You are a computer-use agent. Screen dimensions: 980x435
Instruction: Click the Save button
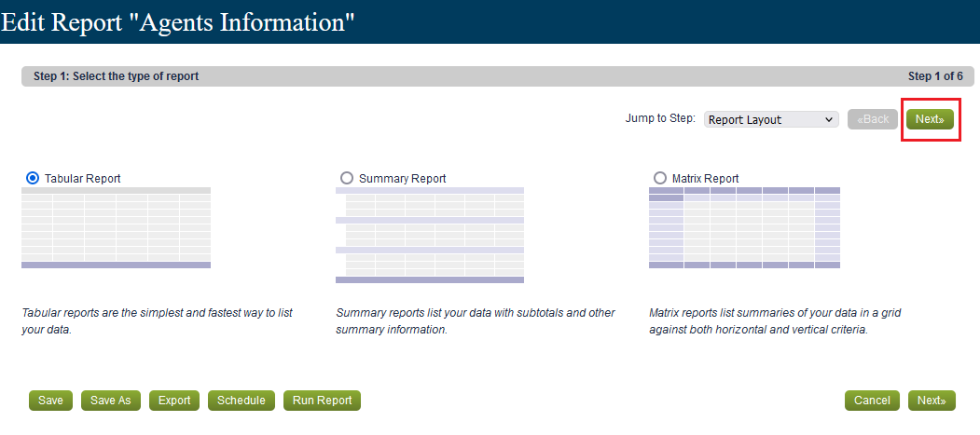[x=50, y=401]
